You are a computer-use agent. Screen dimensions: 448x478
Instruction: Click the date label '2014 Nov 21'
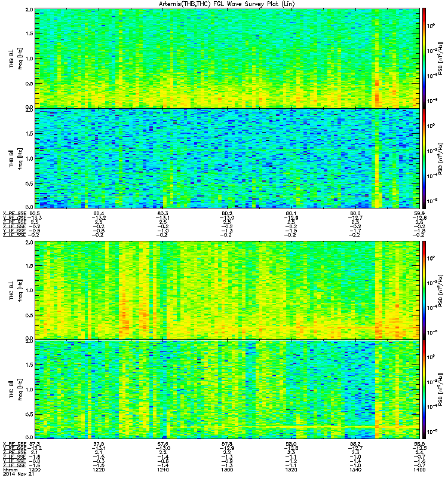tap(19, 474)
